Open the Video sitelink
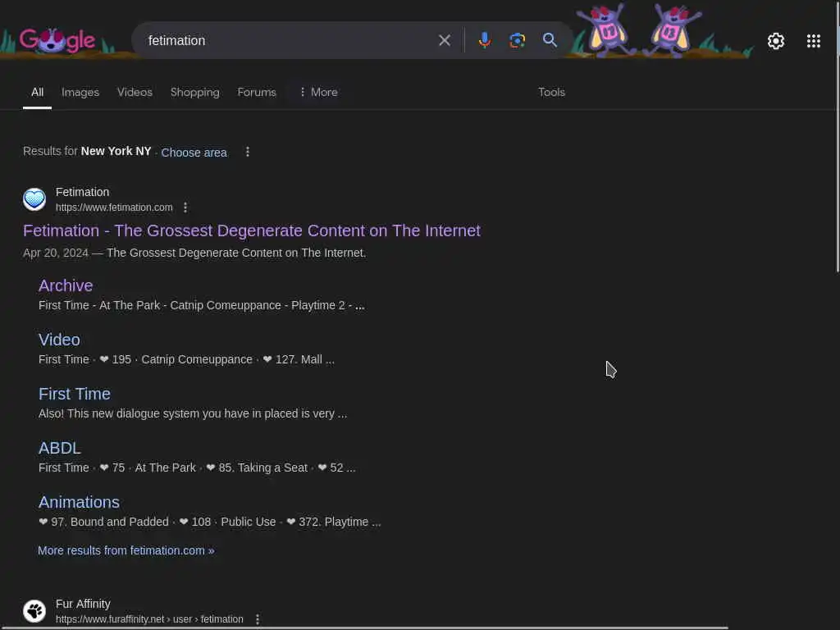The image size is (840, 630). [x=59, y=340]
